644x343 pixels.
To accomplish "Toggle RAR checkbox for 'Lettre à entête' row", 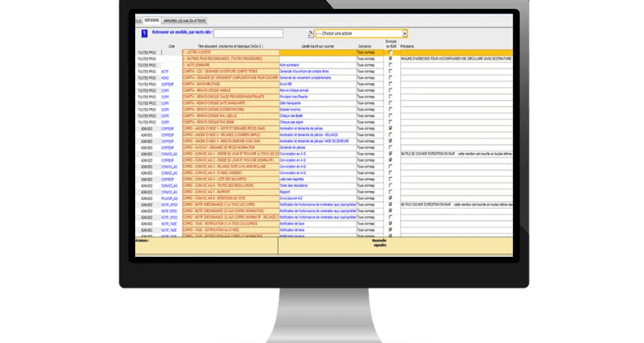I will [391, 53].
